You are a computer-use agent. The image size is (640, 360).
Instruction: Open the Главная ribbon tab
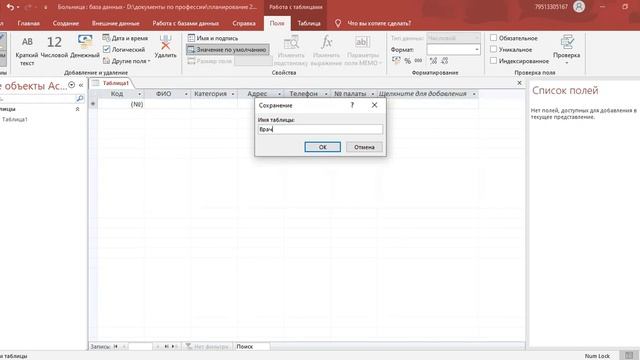[29, 23]
